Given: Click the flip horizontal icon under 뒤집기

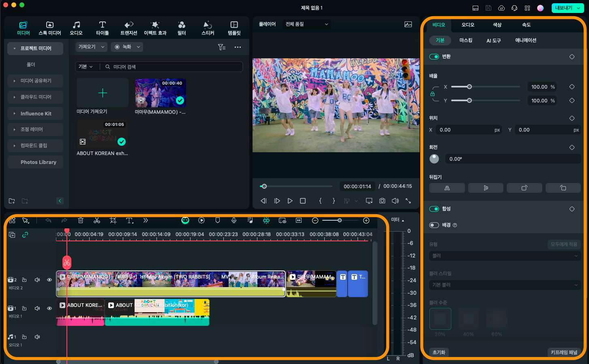Looking at the screenshot, I should [x=447, y=188].
